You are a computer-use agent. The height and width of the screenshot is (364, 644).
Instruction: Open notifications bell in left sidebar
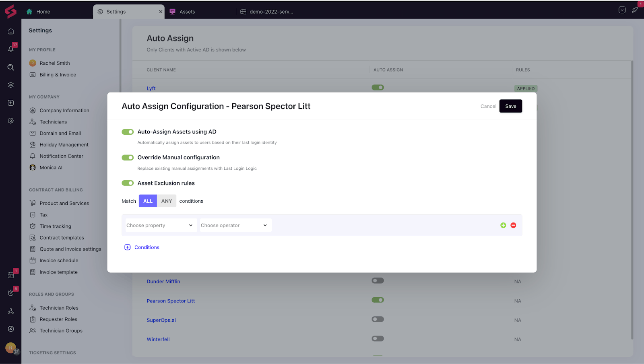pyautogui.click(x=11, y=49)
